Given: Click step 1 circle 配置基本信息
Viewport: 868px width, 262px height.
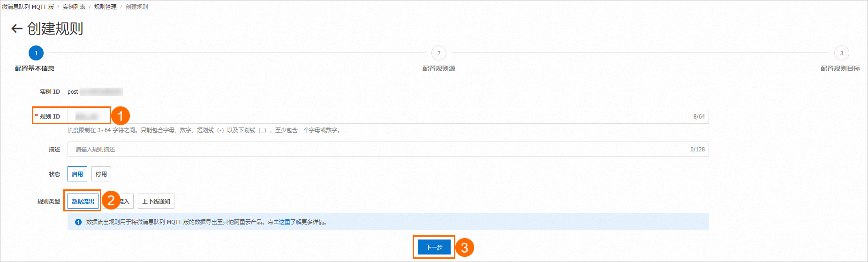Looking at the screenshot, I should [36, 53].
